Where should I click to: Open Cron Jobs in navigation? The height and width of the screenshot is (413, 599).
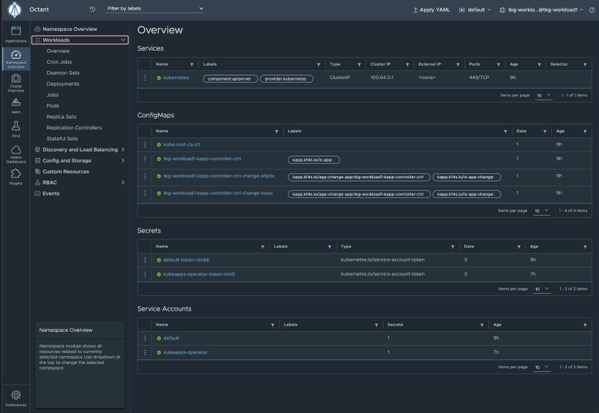[59, 62]
